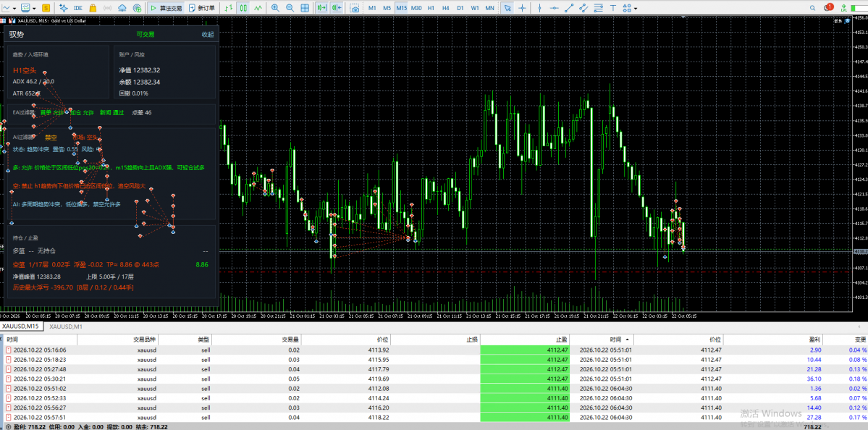Toggle the 算法交易 algo trading button
Viewport: 868px width, 430px height.
click(164, 8)
